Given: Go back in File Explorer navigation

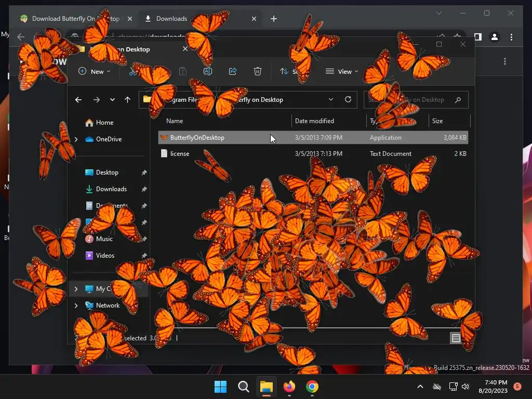Looking at the screenshot, I should coord(78,99).
